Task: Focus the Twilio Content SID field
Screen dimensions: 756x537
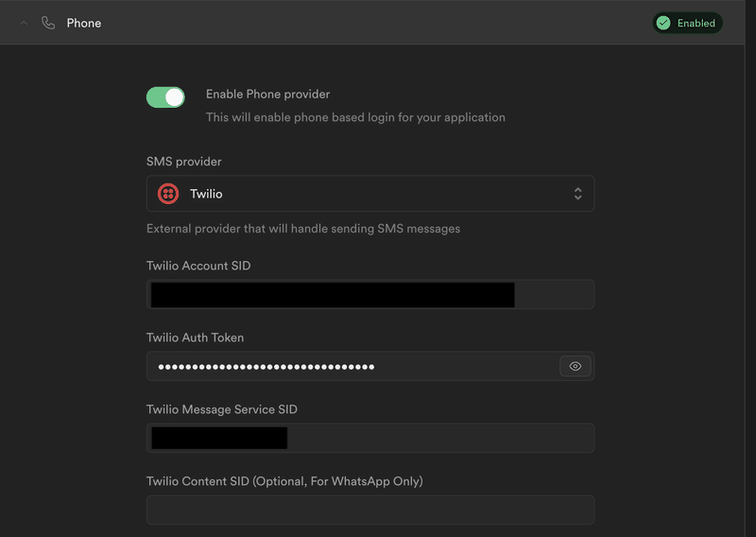Action: (x=370, y=510)
